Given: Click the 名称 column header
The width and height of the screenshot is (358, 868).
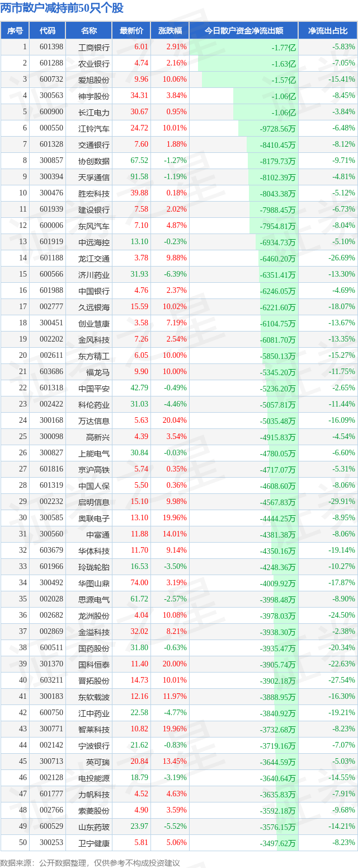Looking at the screenshot, I should point(88,31).
